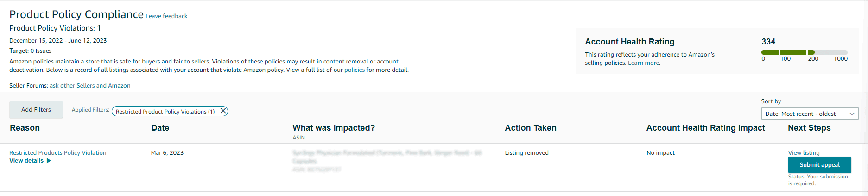
Task: Click ask other Sellers and Amazon link
Action: point(90,86)
